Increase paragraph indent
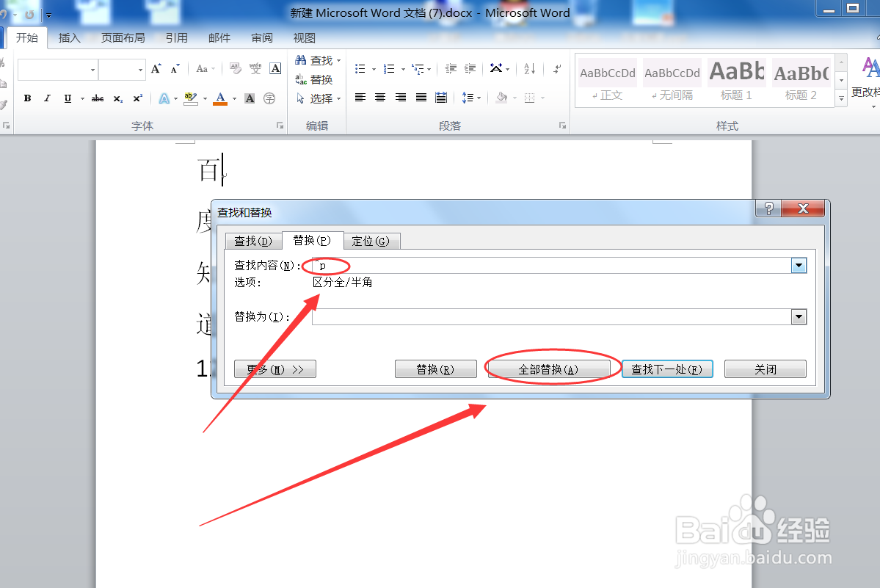The width and height of the screenshot is (880, 588). click(x=470, y=68)
